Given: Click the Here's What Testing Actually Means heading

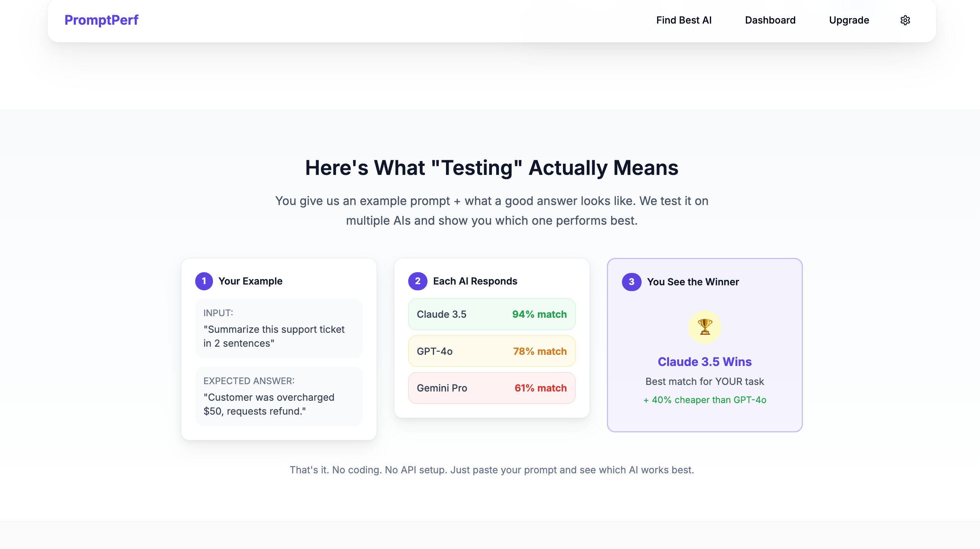Looking at the screenshot, I should tap(492, 168).
